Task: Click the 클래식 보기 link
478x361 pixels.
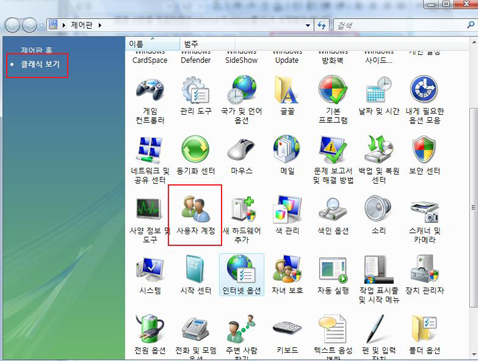Action: [x=40, y=64]
